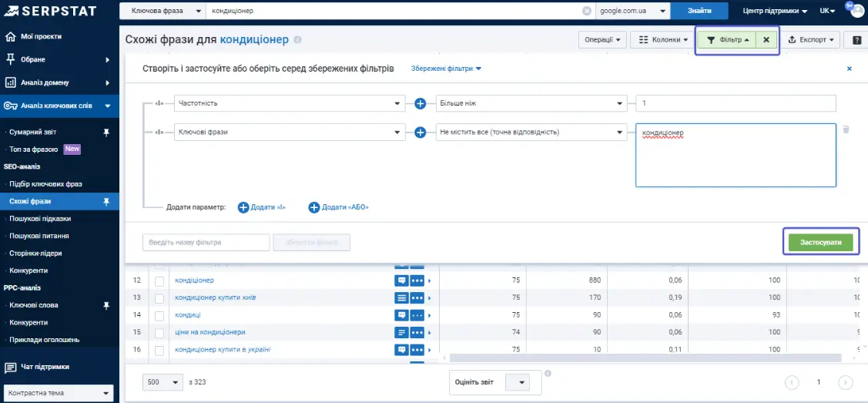The width and height of the screenshot is (868, 403).
Task: Open more options for кондиці row
Action: (417, 315)
